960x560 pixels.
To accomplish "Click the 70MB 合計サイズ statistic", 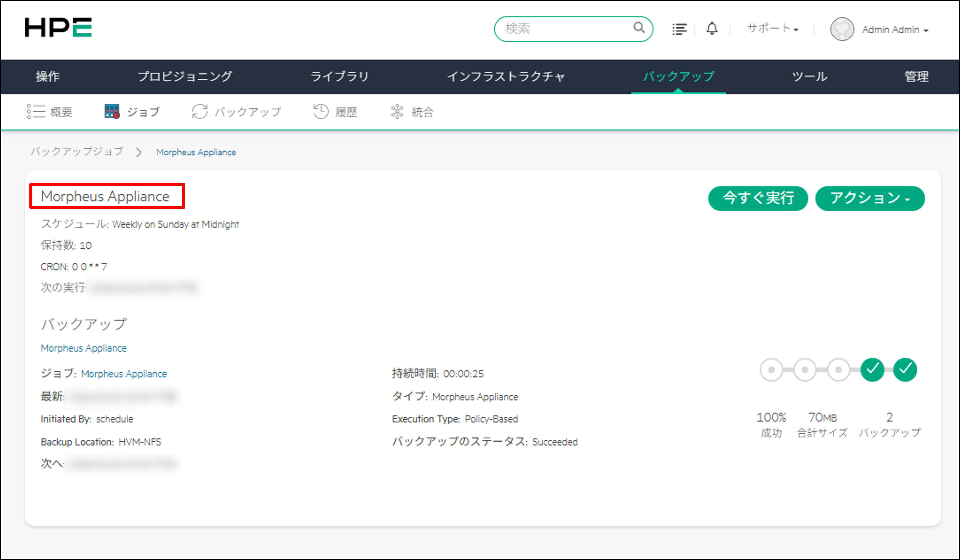I will click(822, 425).
